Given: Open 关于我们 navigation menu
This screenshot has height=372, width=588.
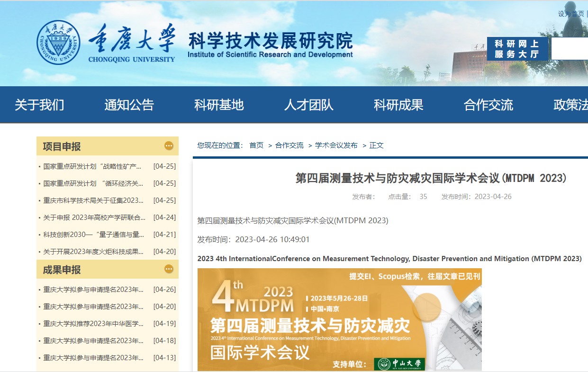Looking at the screenshot, I should click(39, 105).
